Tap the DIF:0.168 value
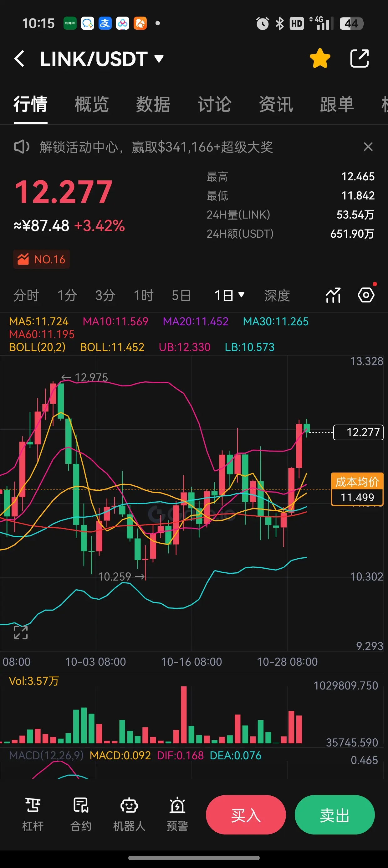The width and height of the screenshot is (388, 868). coord(180,756)
